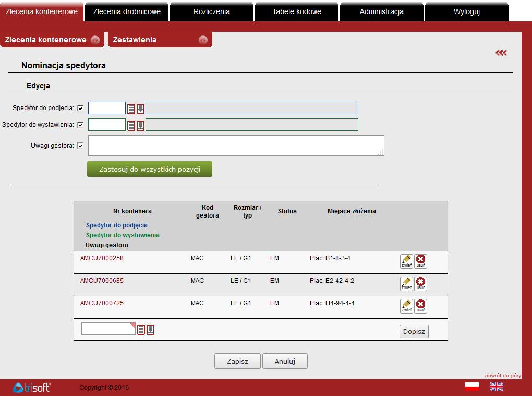
Task: Click Plac. B1-8-3-4 cell
Action: pyautogui.click(x=330, y=258)
